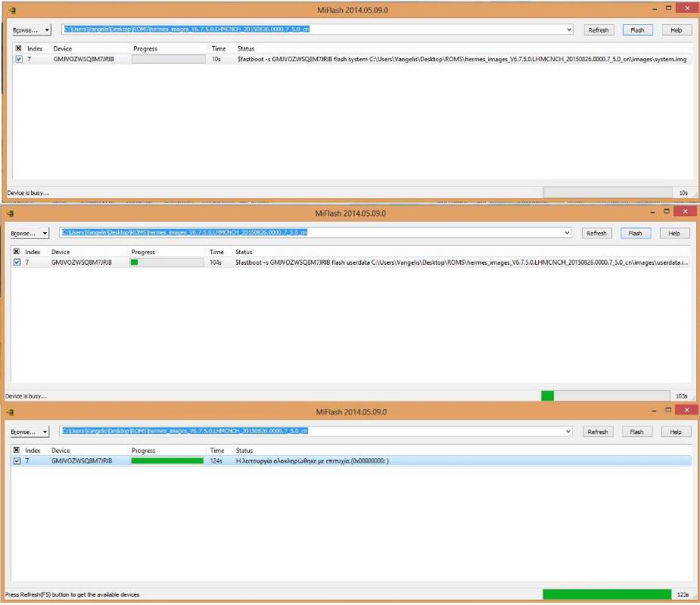
Task: Expand the ROM path combo box in the middle window
Action: [568, 232]
